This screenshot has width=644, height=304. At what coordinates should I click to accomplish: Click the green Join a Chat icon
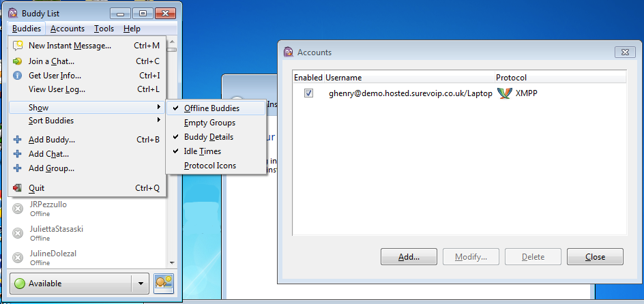coord(17,61)
